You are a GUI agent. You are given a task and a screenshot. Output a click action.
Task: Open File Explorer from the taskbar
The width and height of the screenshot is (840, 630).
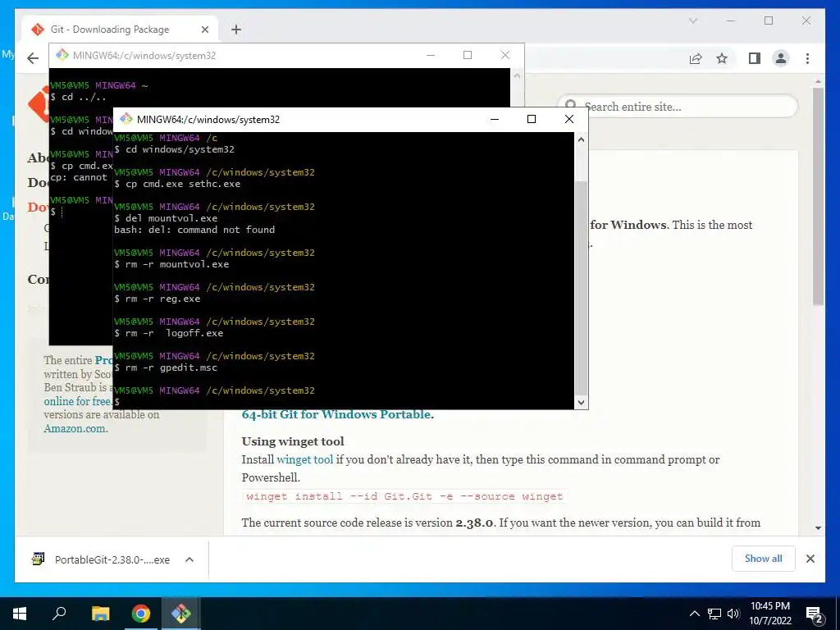pyautogui.click(x=100, y=614)
